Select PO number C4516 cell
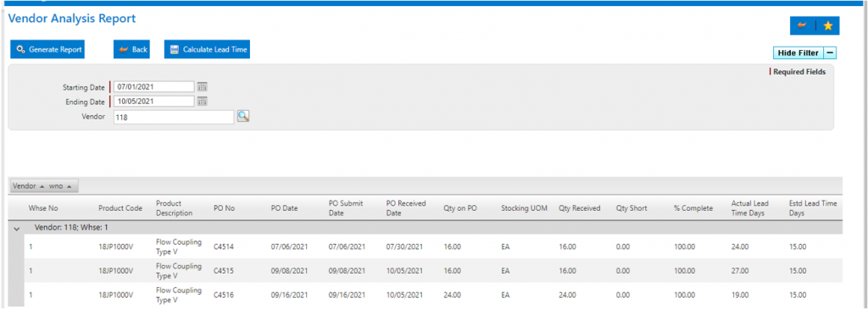The image size is (868, 309). point(224,295)
